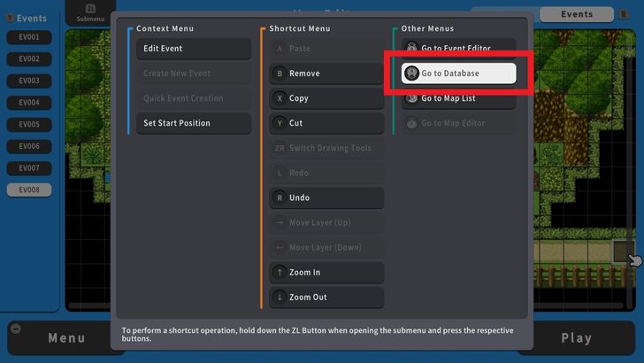Click the Go to Event Editor icon

(x=411, y=49)
